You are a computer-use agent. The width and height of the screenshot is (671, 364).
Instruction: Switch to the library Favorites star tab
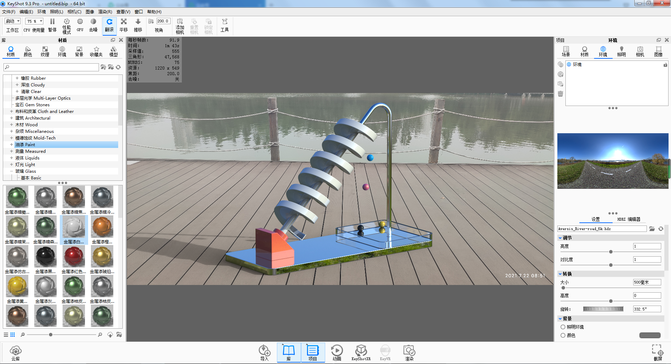96,51
